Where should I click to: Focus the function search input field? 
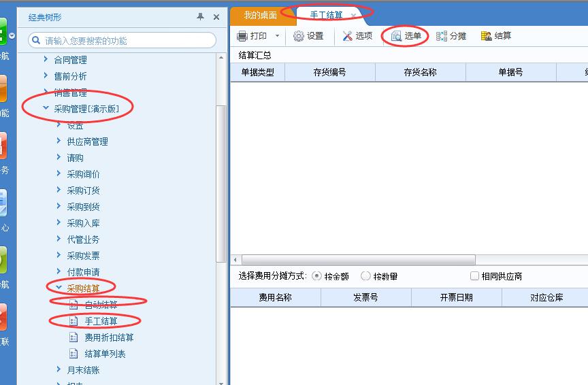click(126, 41)
